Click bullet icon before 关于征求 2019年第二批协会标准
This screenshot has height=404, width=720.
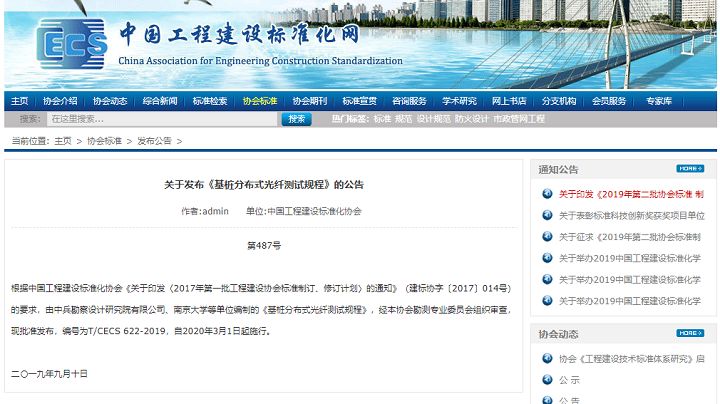pos(546,237)
